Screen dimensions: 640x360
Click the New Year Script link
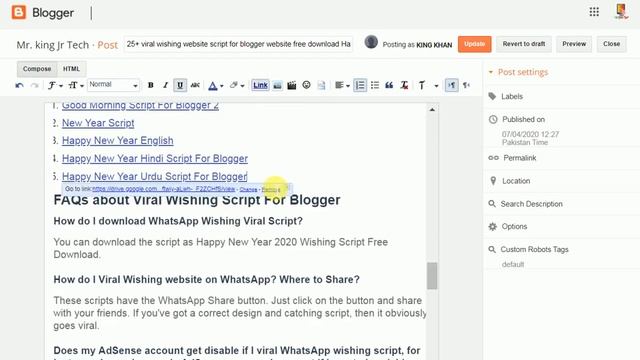point(98,123)
